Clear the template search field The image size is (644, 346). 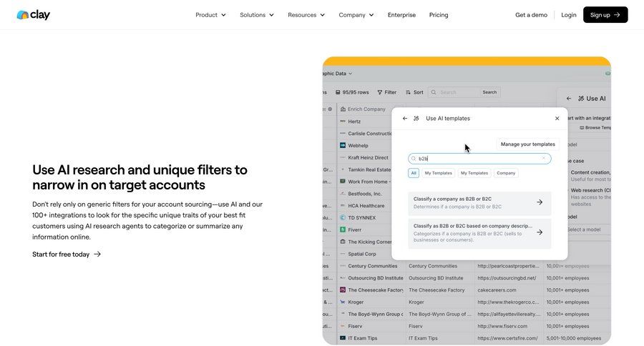(x=544, y=158)
